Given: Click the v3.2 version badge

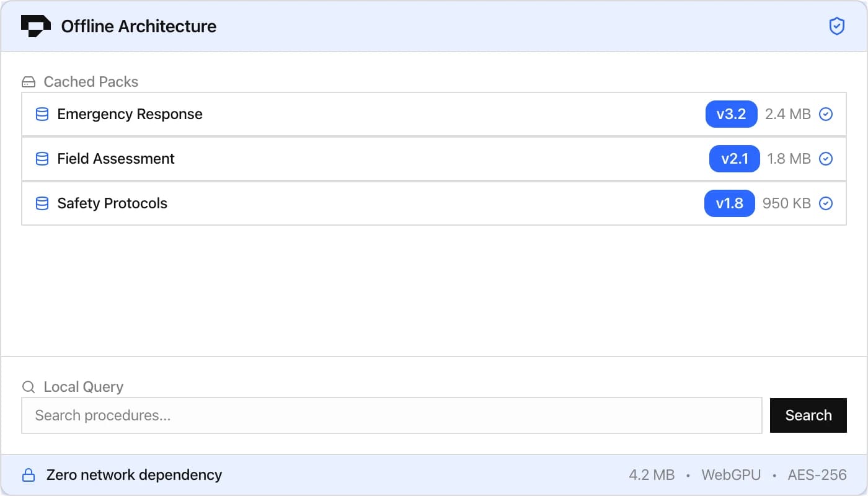Looking at the screenshot, I should click(731, 114).
